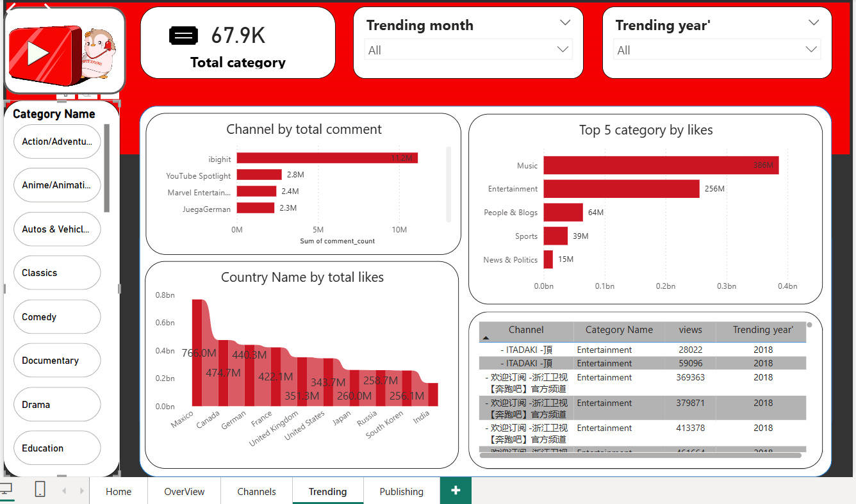Click the YouTube play logo image

coord(56,46)
